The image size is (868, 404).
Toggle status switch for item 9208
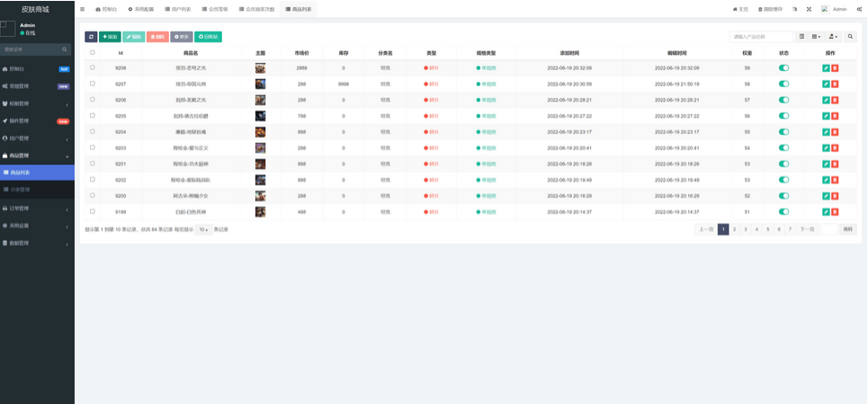pyautogui.click(x=783, y=68)
